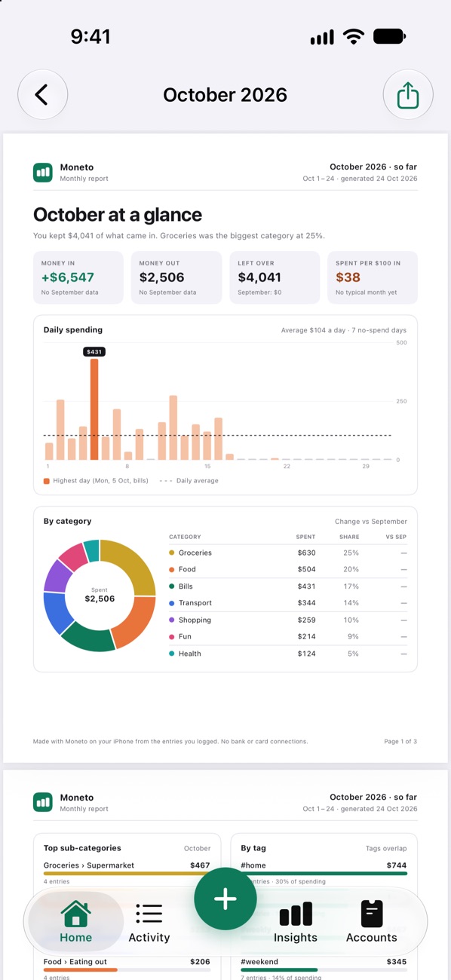Tap the $344 Transport amount

click(x=306, y=603)
